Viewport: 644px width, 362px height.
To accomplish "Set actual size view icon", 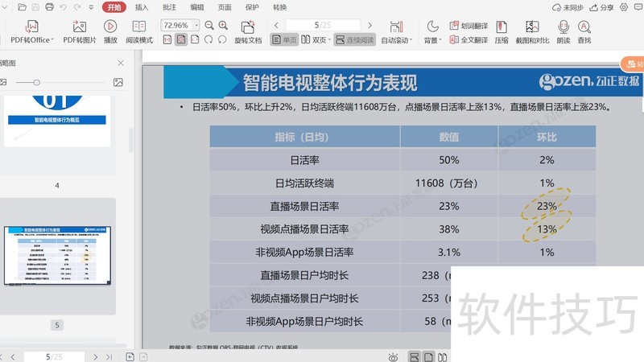I will [x=167, y=39].
